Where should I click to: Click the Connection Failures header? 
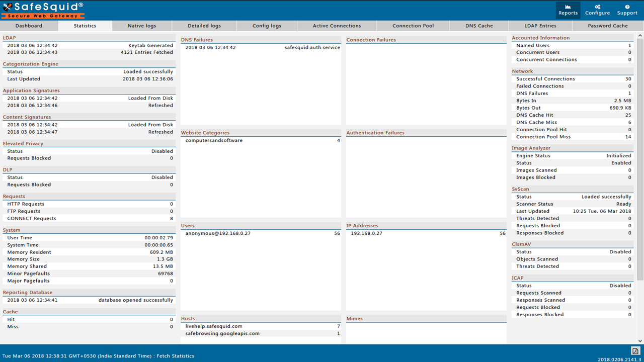click(426, 40)
